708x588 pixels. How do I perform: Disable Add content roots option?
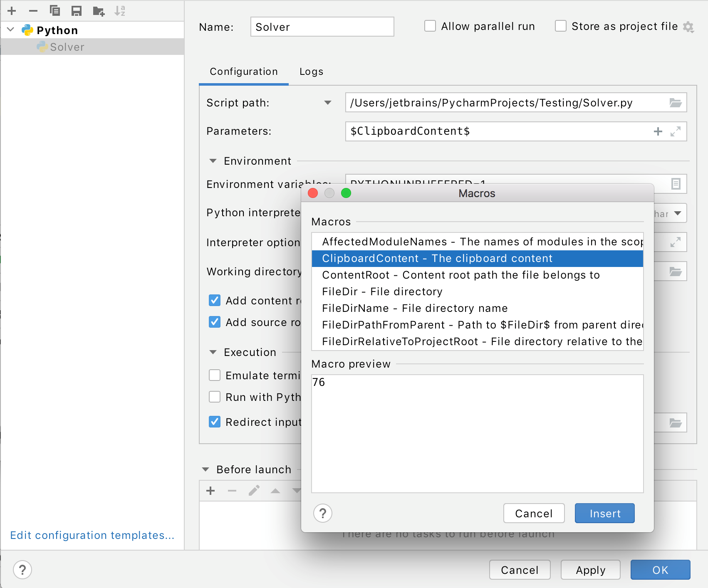coord(215,300)
